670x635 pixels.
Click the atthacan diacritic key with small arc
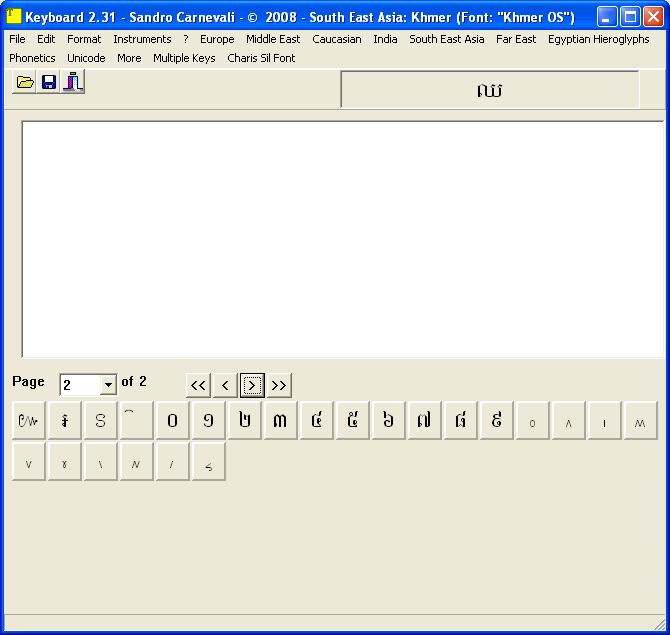pos(136,420)
